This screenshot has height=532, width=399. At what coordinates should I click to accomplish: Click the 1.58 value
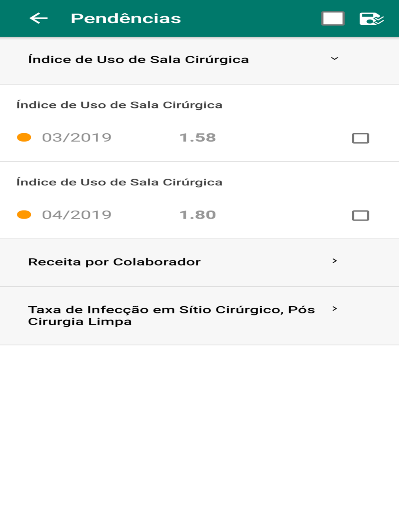[x=198, y=138]
